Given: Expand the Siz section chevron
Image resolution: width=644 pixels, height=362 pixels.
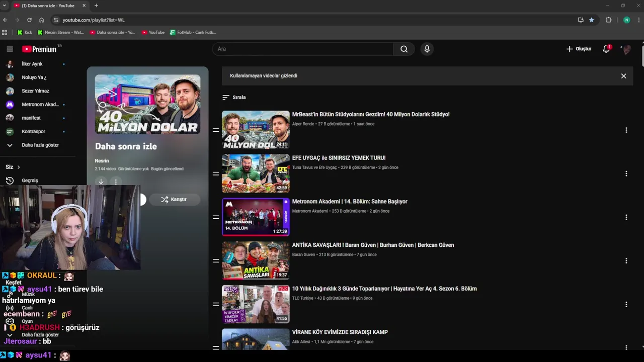Looking at the screenshot, I should [19, 167].
